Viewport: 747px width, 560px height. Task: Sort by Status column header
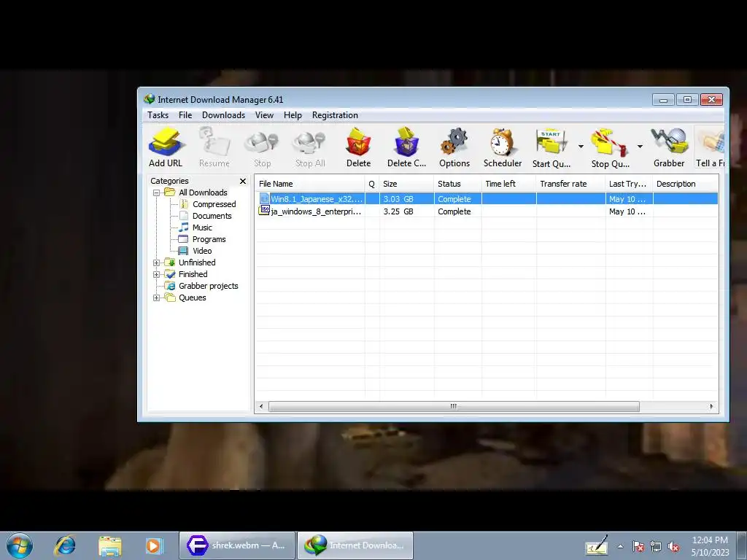click(458, 184)
